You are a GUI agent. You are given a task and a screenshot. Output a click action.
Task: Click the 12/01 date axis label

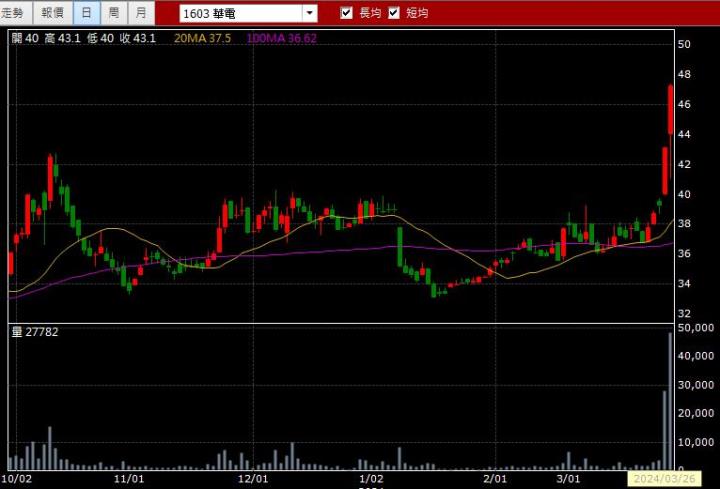[253, 479]
